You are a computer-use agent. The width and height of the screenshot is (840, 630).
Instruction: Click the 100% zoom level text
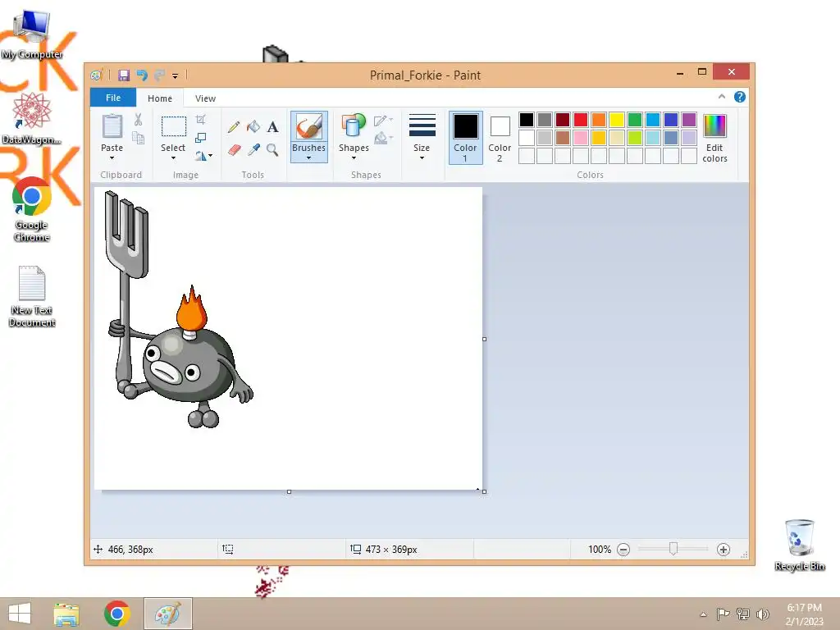pyautogui.click(x=600, y=549)
